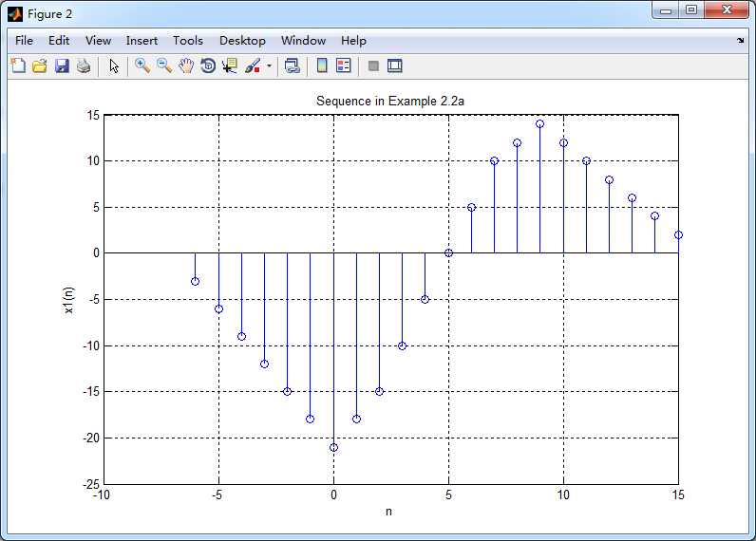Click the y-axis tick label '-20'
756x541 pixels.
(90, 438)
